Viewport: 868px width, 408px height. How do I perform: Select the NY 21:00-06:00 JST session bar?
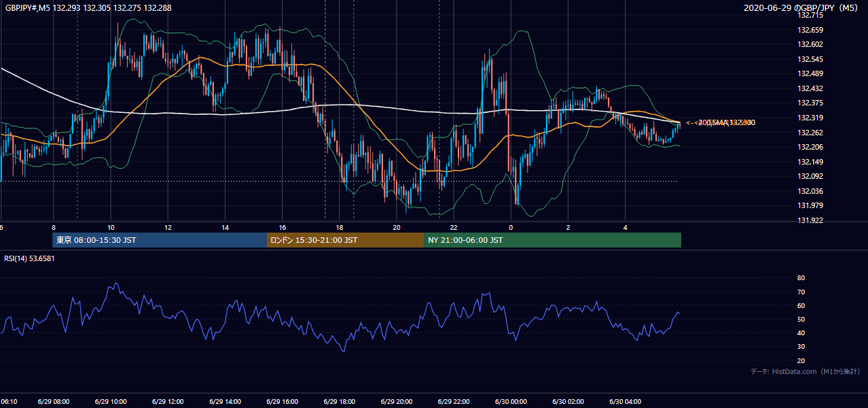click(x=552, y=240)
